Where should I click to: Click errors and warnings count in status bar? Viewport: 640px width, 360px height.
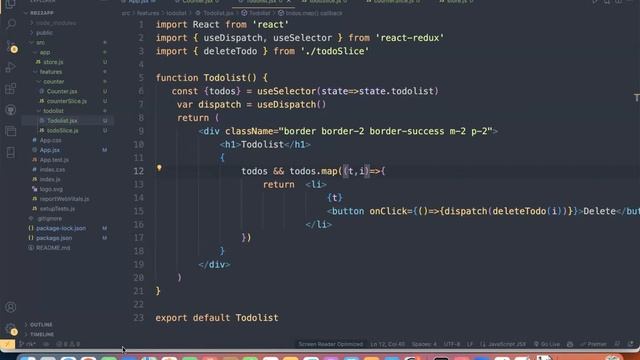pyautogui.click(x=68, y=344)
